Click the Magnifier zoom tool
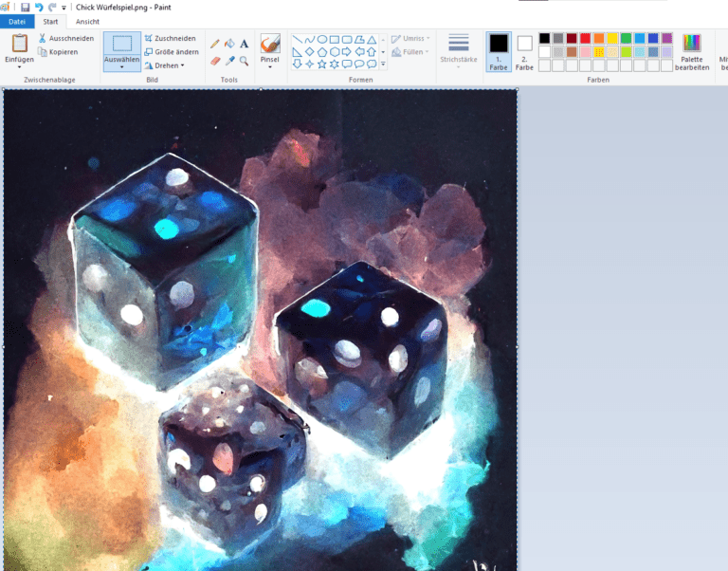 click(244, 61)
